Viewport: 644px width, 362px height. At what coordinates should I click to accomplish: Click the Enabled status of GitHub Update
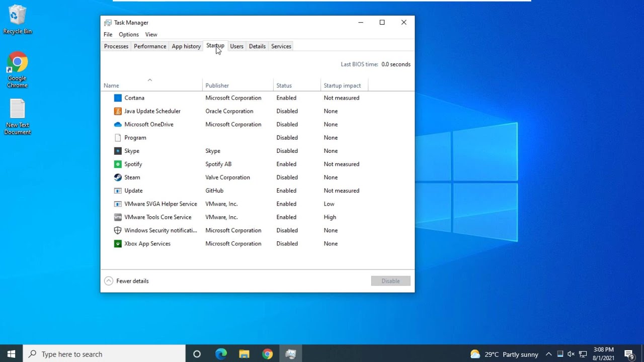point(286,191)
